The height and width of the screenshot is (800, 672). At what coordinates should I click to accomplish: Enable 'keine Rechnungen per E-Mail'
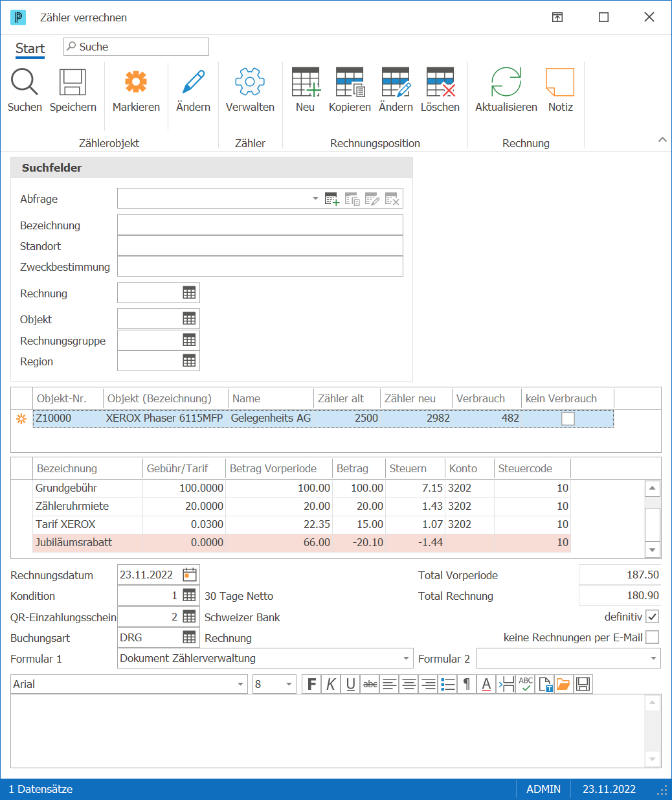(x=653, y=637)
